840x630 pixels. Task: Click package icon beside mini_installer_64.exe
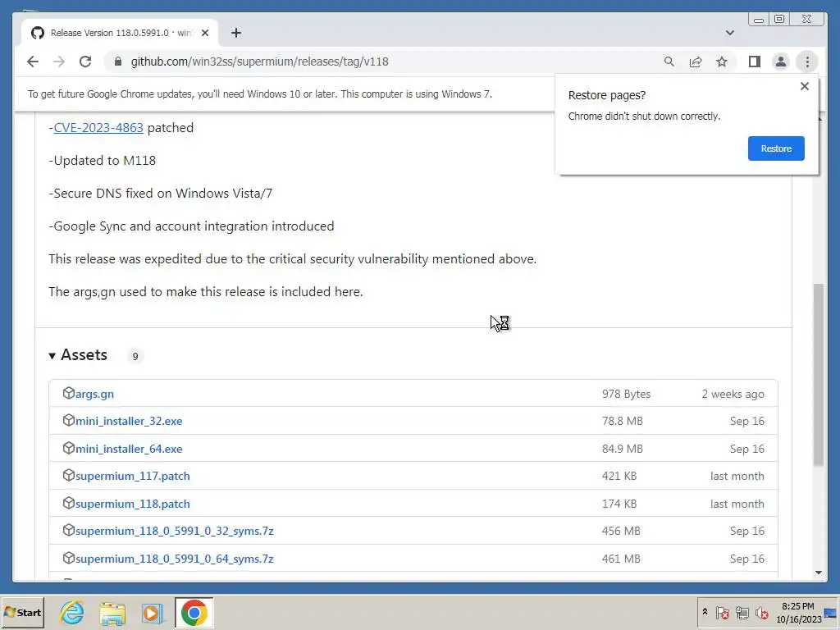pos(69,448)
